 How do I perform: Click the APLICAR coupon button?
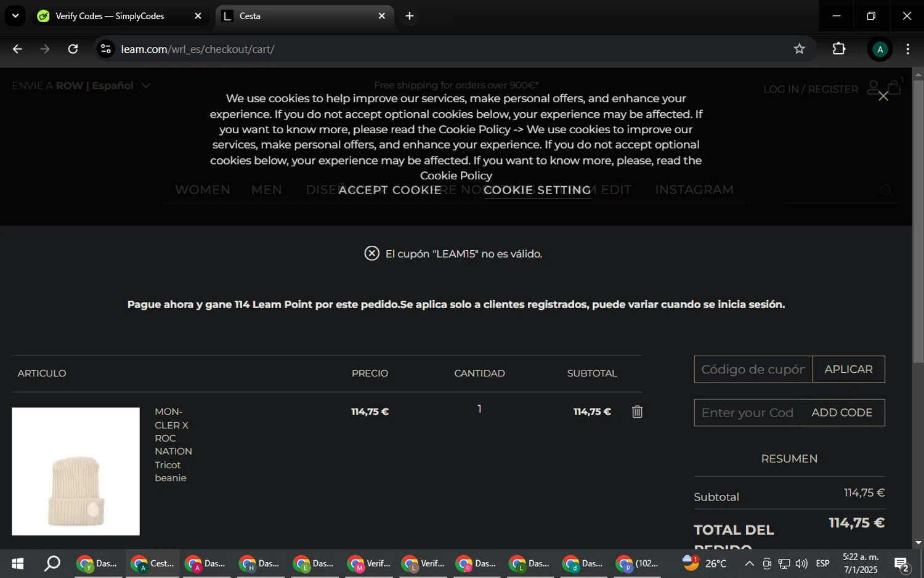pos(849,369)
